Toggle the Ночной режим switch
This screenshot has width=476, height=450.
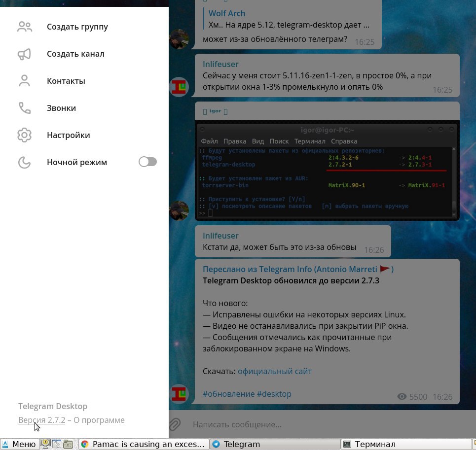pyautogui.click(x=148, y=162)
